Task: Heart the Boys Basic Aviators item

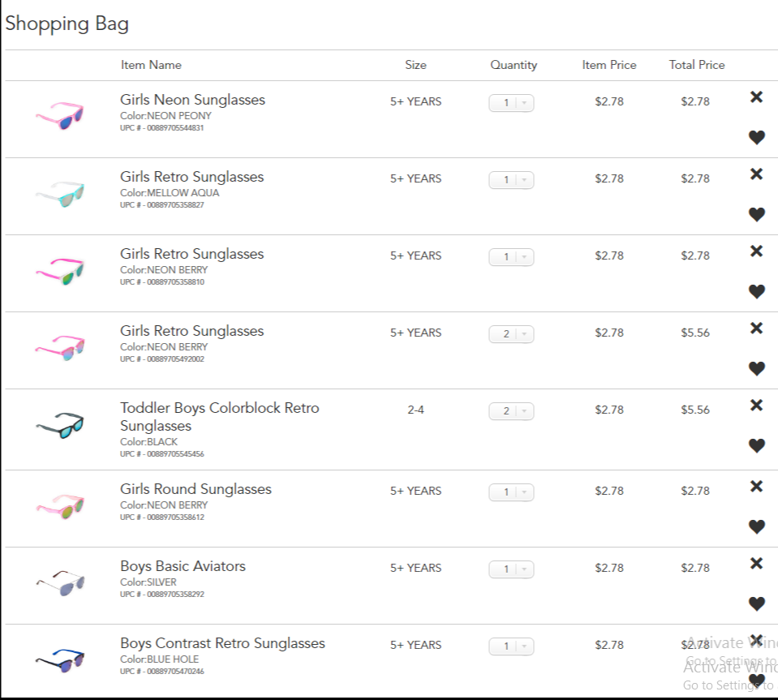Action: 756,604
